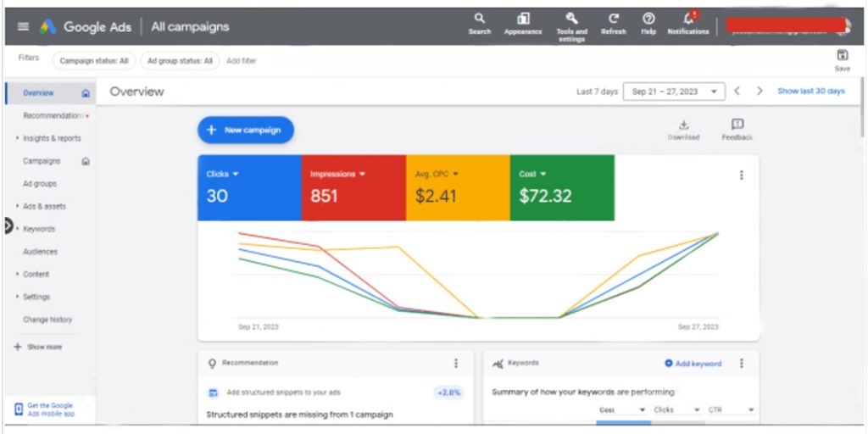The image size is (868, 434).
Task: Click the Download icon
Action: [683, 125]
